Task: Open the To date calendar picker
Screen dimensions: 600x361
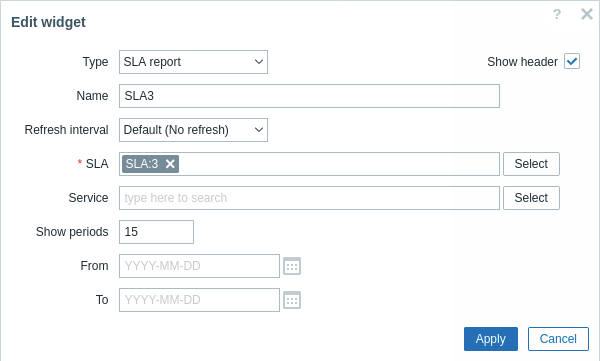Action: click(x=292, y=300)
